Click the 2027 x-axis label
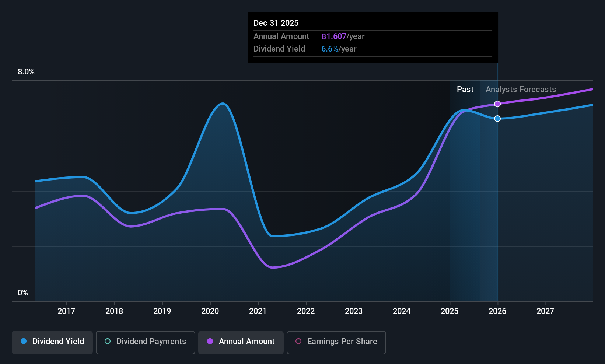 pos(545,311)
